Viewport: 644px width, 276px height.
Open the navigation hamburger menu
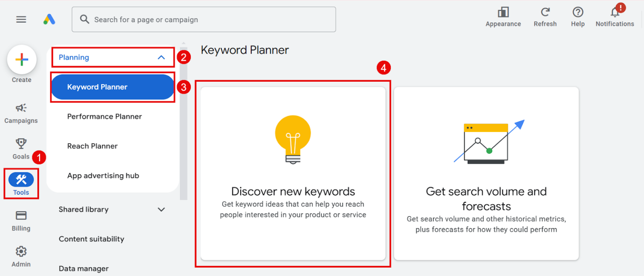[21, 19]
